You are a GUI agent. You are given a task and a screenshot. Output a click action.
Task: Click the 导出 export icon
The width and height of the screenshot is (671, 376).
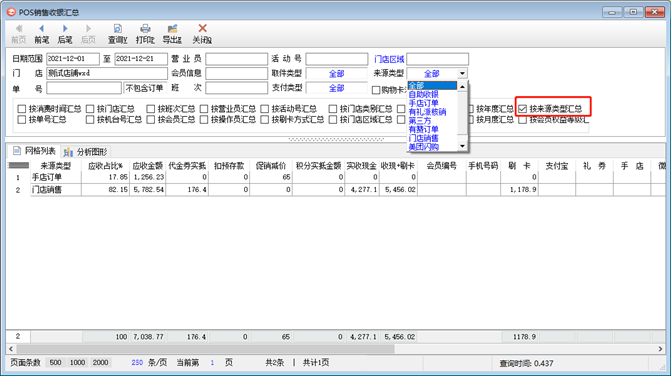click(x=172, y=29)
